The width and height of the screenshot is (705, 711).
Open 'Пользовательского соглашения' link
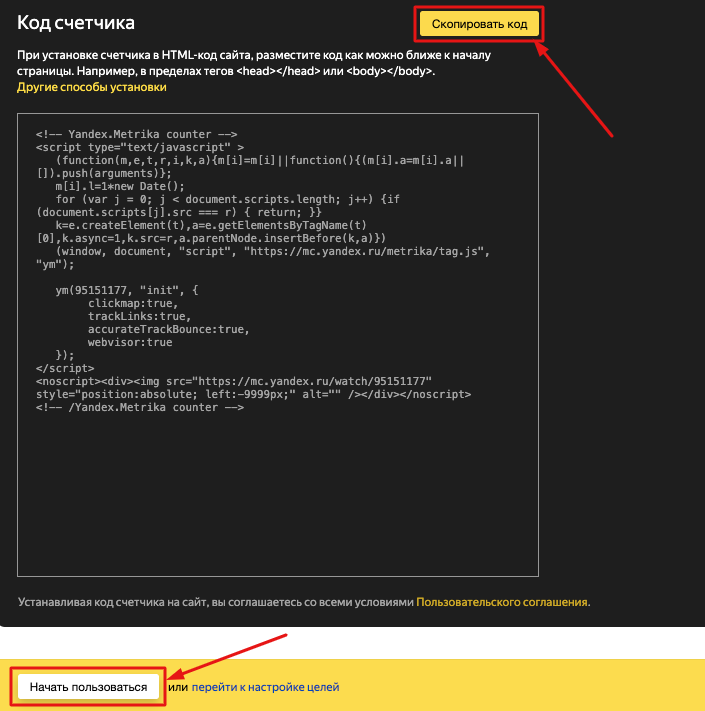[501, 602]
